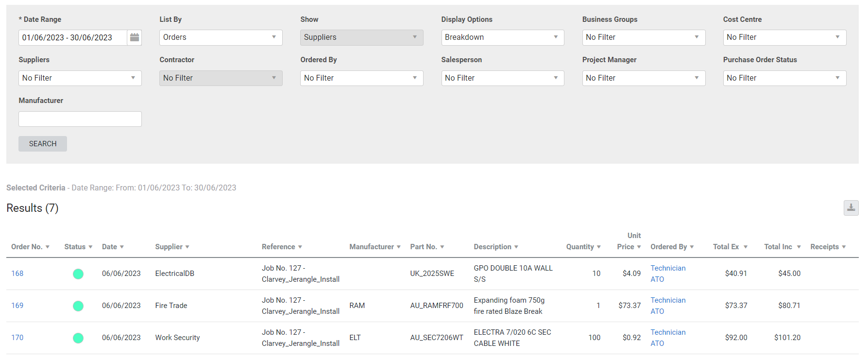Sort results by the Total Inc column
868x360 pixels.
[x=782, y=247]
